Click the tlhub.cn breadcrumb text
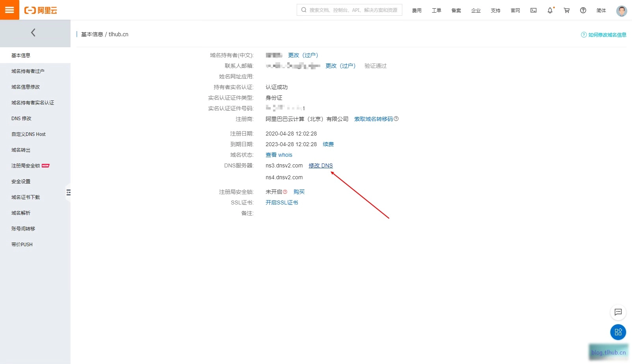Viewport: 632px width, 364px height. pos(119,34)
